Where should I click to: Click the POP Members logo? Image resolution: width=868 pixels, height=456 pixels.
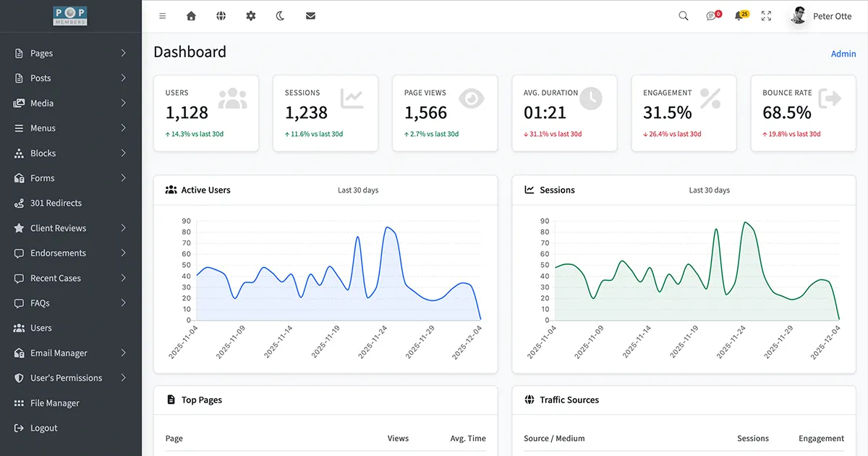coord(70,16)
